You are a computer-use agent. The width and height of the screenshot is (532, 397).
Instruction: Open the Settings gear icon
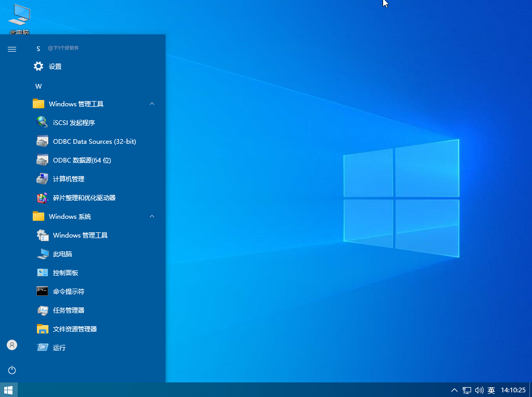pos(39,66)
